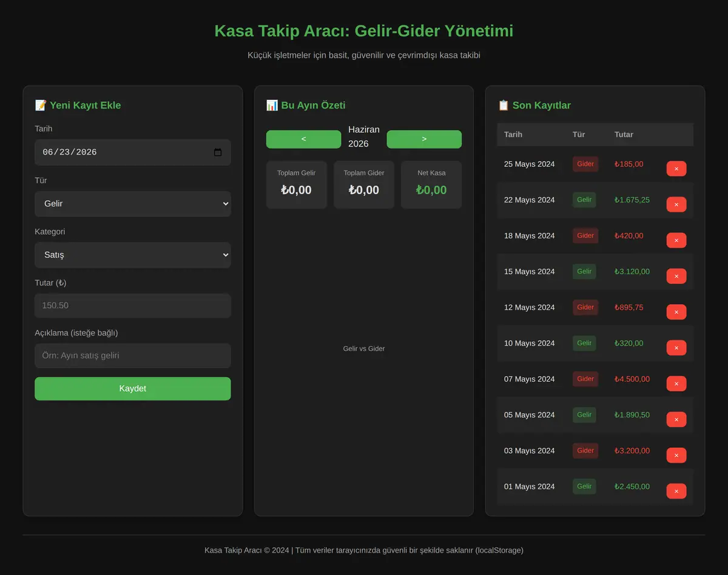Select the Net Kasa summary card
Viewport: 728px width, 575px height.
tap(431, 184)
